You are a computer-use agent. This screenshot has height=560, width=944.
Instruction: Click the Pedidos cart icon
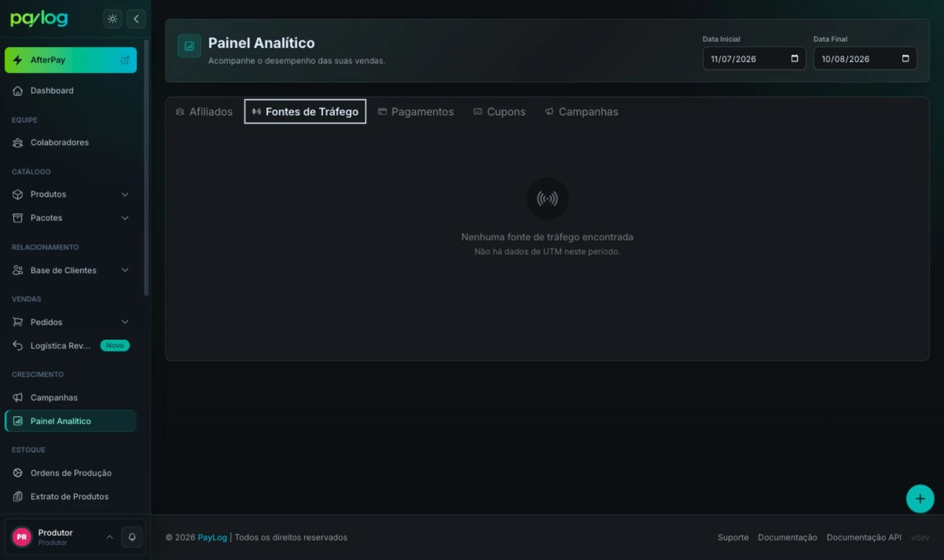[18, 322]
